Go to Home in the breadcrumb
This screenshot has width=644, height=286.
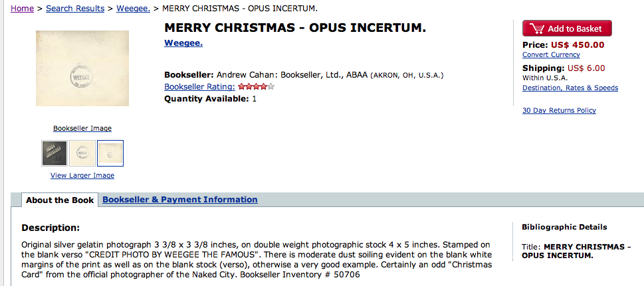click(23, 8)
